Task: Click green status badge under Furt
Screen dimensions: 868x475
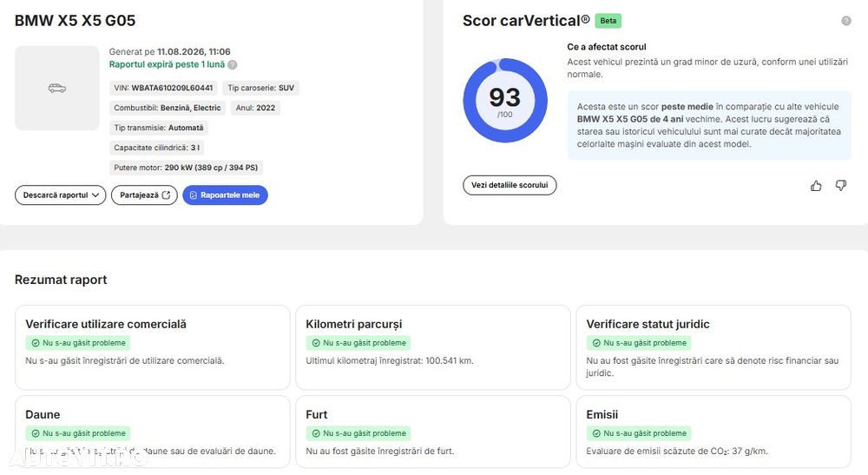Action: point(358,433)
